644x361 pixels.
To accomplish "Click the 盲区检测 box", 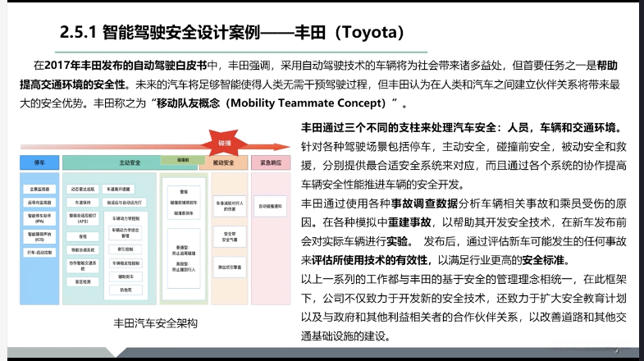I will tap(83, 281).
